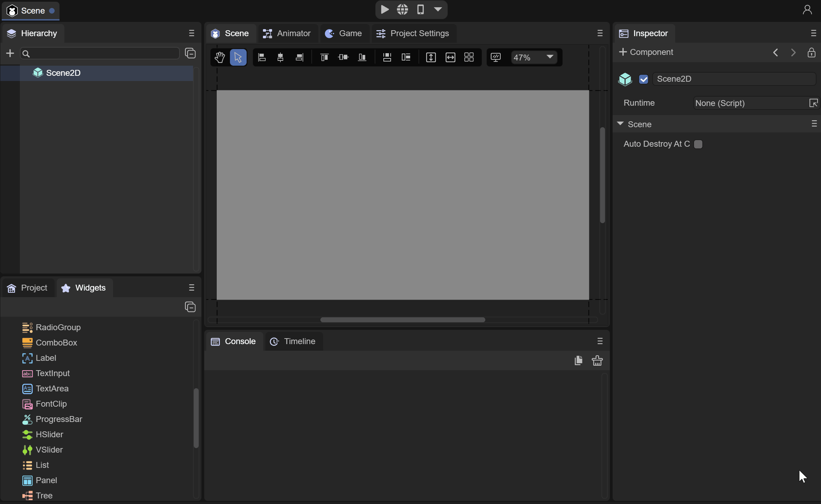Click the HSlider widget entry
This screenshot has height=504, width=821.
pos(49,434)
